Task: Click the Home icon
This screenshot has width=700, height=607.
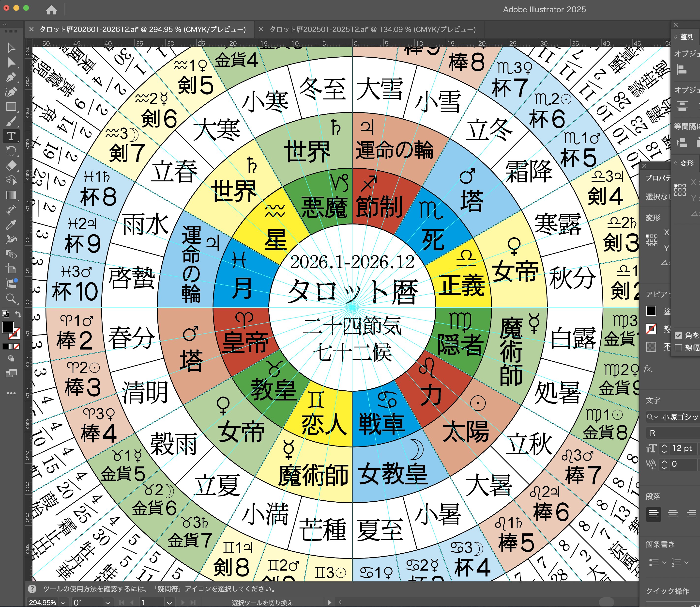Action: [51, 10]
